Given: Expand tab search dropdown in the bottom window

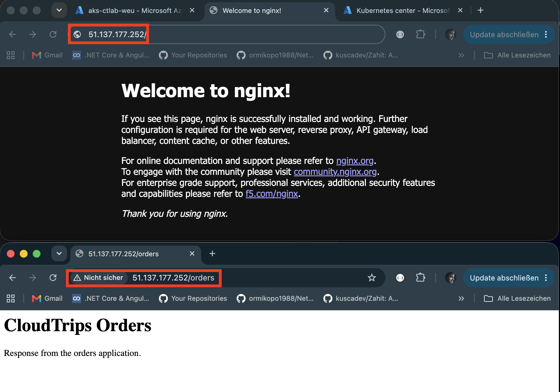Looking at the screenshot, I should coord(59,254).
